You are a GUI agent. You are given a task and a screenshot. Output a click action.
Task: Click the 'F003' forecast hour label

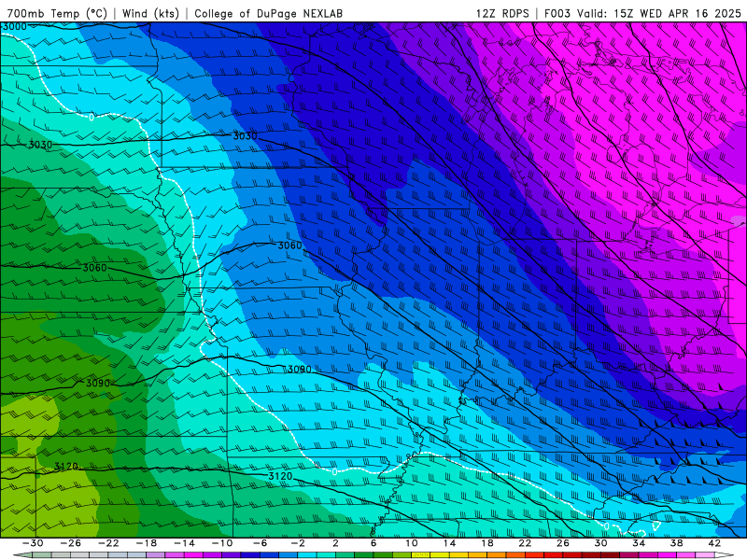pos(557,13)
